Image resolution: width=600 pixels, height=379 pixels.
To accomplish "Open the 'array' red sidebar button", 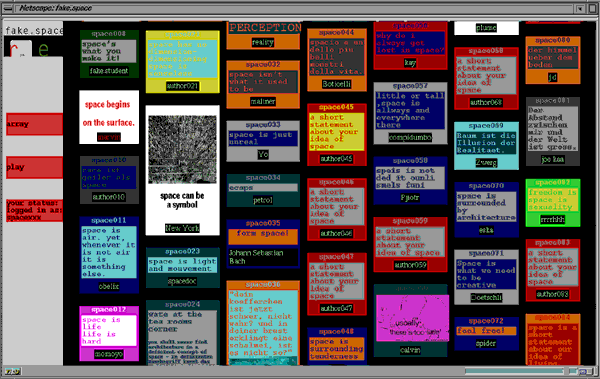I will (34, 124).
